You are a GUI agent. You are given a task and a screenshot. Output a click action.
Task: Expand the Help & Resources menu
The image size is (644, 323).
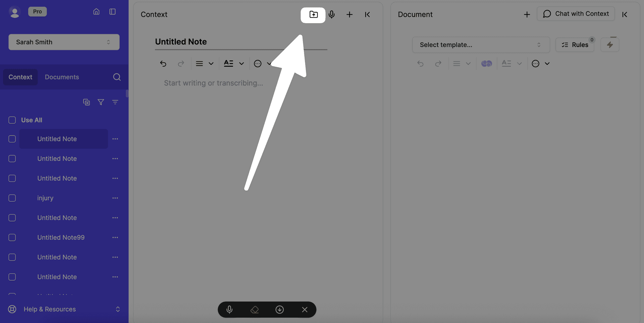click(x=49, y=309)
